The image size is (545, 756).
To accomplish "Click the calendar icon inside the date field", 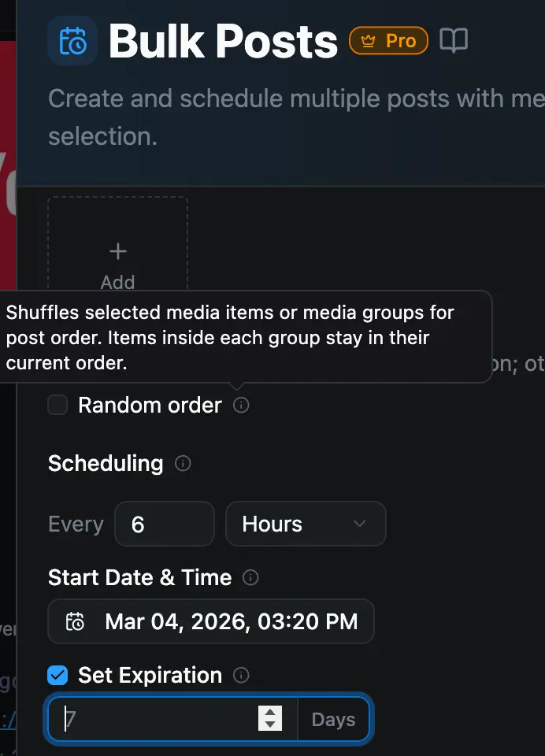I will click(74, 621).
